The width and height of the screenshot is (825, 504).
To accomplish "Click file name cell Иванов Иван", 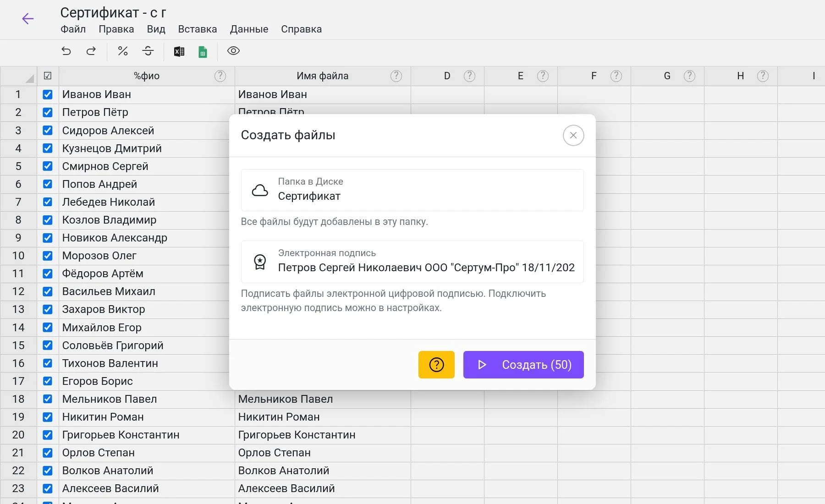I will (x=323, y=94).
